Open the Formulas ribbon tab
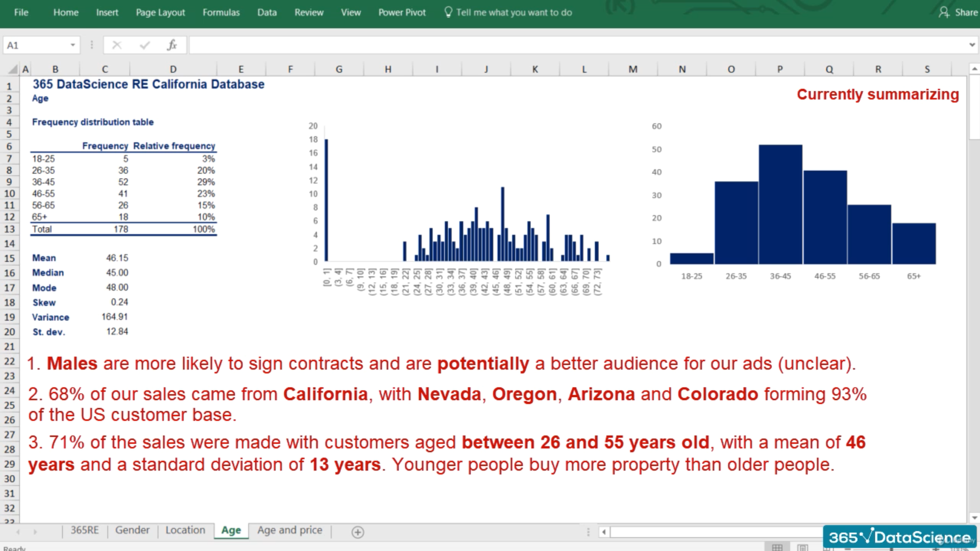980x551 pixels. tap(220, 12)
